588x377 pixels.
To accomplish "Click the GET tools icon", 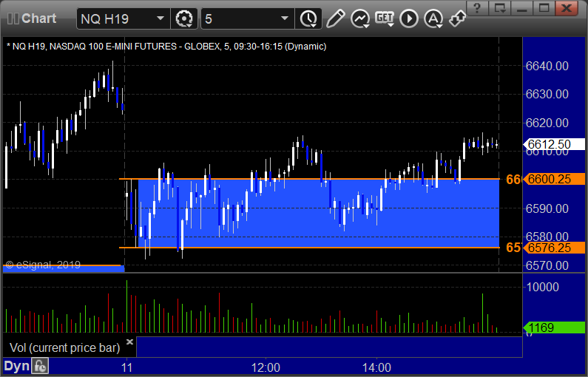I will pos(385,18).
